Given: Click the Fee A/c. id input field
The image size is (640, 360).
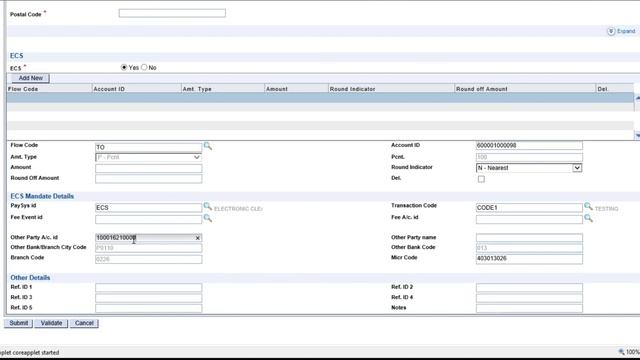Looking at the screenshot, I should (529, 219).
